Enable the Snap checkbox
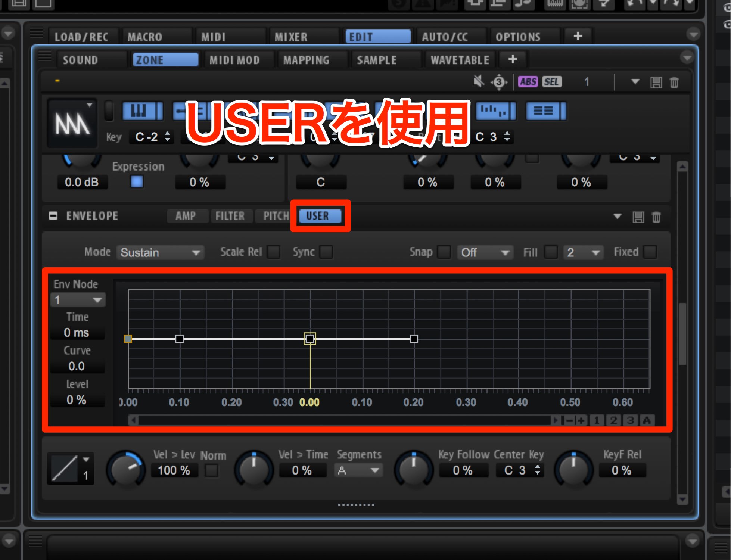This screenshot has height=560, width=731. tap(444, 252)
